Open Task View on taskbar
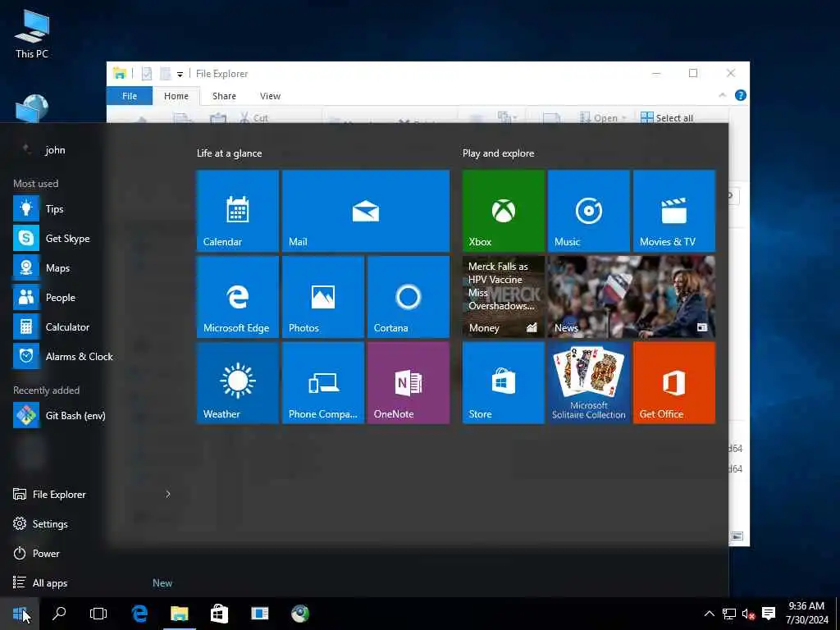The height and width of the screenshot is (630, 840). (x=98, y=614)
